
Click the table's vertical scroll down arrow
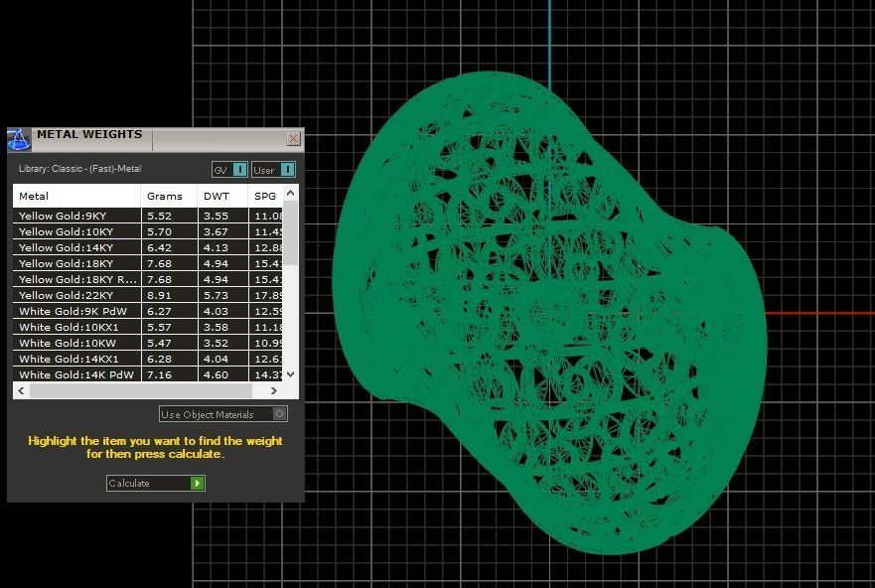[290, 374]
